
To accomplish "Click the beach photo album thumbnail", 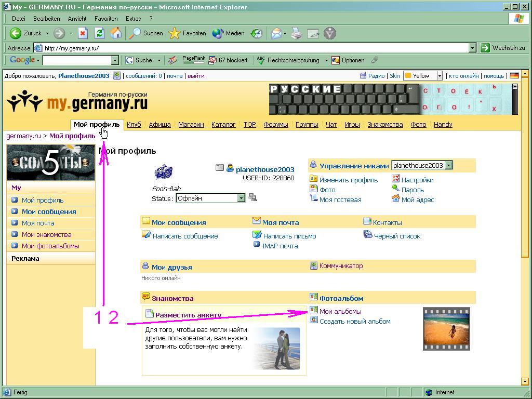I will click(446, 328).
